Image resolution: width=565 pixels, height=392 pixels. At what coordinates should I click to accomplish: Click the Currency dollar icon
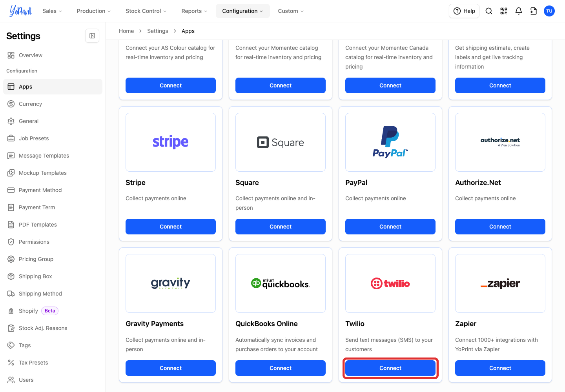tap(11, 104)
